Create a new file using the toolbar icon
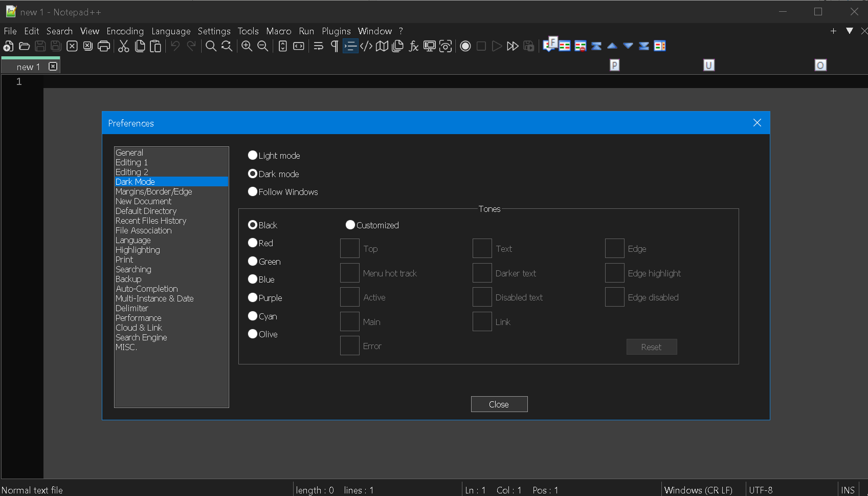 click(x=8, y=46)
